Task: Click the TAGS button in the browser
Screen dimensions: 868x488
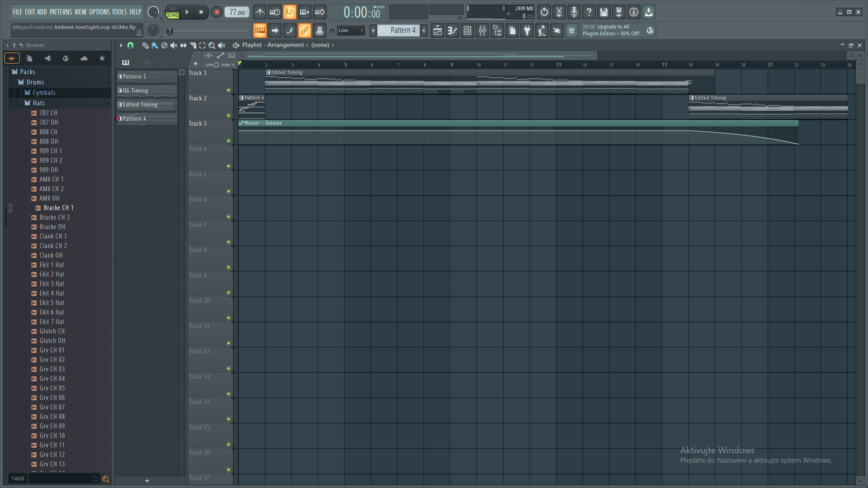Action: tap(18, 479)
